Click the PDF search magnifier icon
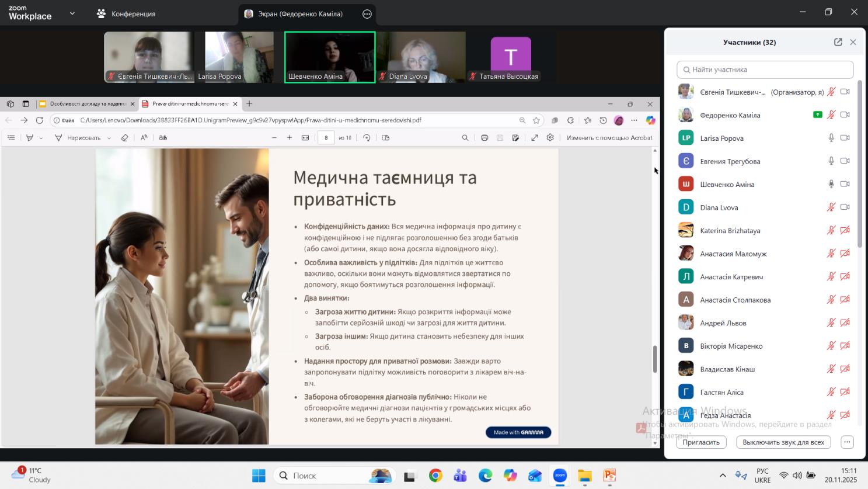This screenshot has width=868, height=489. point(465,138)
